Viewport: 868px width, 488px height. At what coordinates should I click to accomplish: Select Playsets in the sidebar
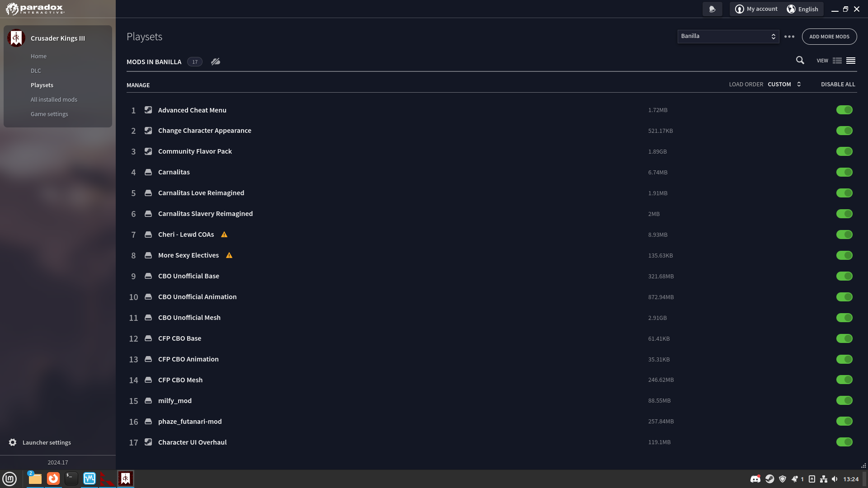(42, 85)
